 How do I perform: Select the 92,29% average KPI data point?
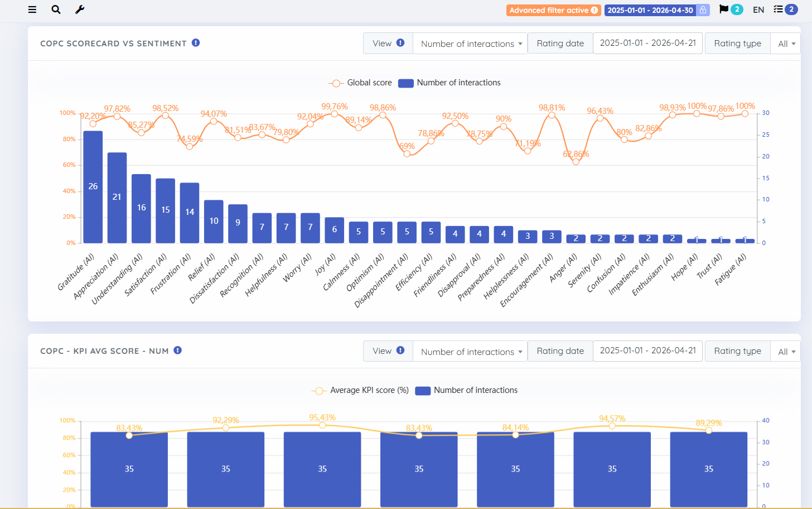[226, 428]
